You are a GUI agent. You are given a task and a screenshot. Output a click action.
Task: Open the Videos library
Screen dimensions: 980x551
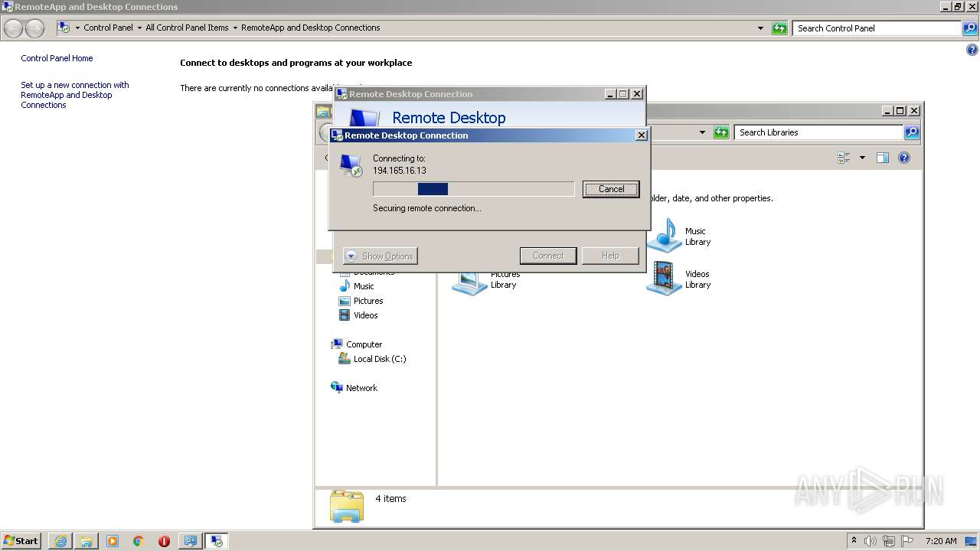(679, 279)
